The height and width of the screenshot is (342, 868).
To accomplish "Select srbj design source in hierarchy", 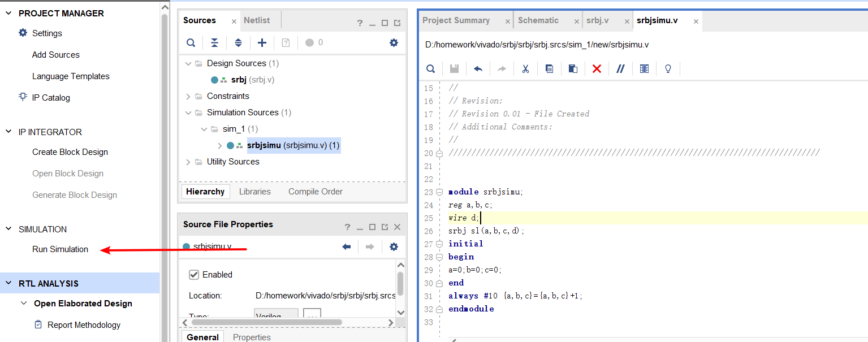I will click(x=239, y=80).
